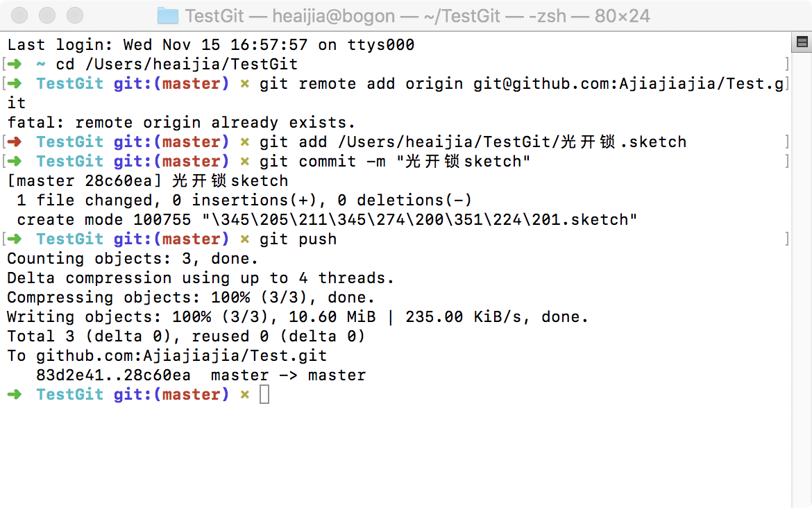Click the yellow × marker on the final prompt
The image size is (812, 508).
[x=244, y=395]
